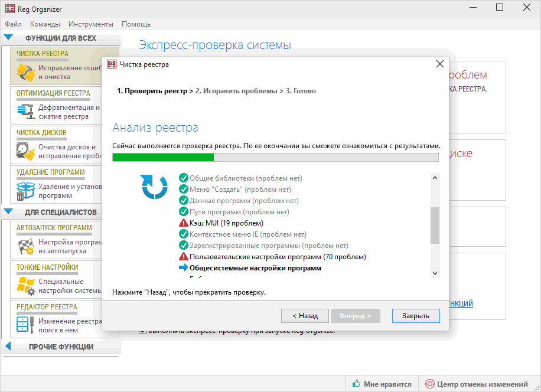Click the partially hidden blue link behind dialog
The width and height of the screenshot is (541, 392).
coord(461,303)
